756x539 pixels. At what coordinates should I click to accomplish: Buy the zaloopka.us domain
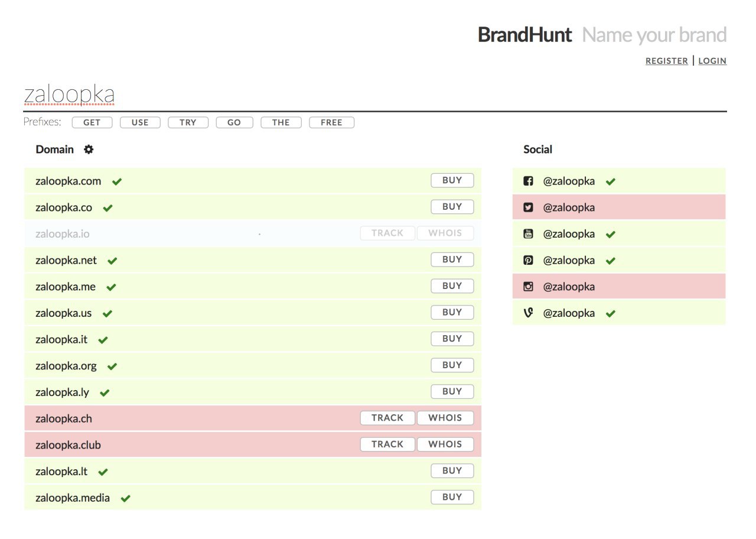tap(452, 312)
